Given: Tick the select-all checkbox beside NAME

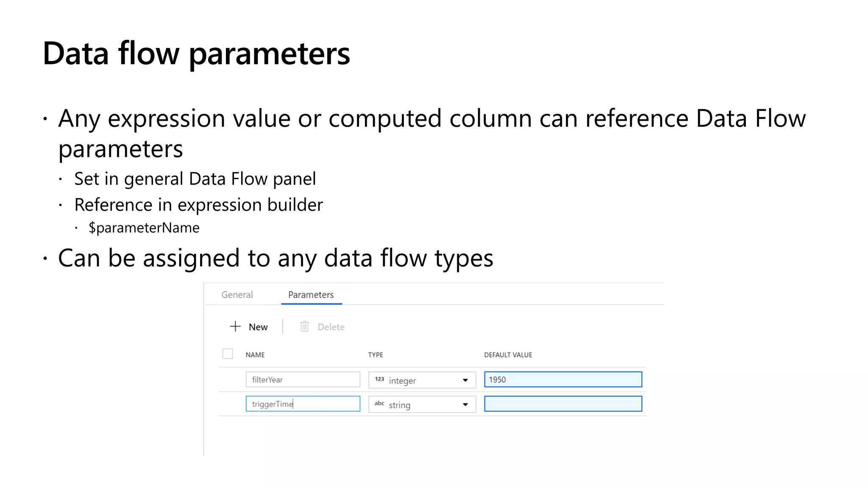Looking at the screenshot, I should [x=228, y=354].
